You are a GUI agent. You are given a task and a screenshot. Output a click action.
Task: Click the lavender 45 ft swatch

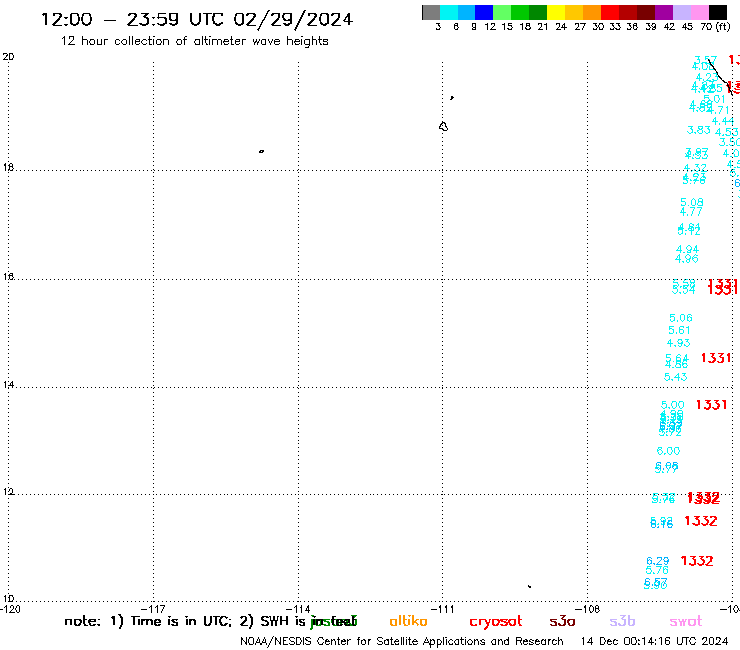coord(681,12)
